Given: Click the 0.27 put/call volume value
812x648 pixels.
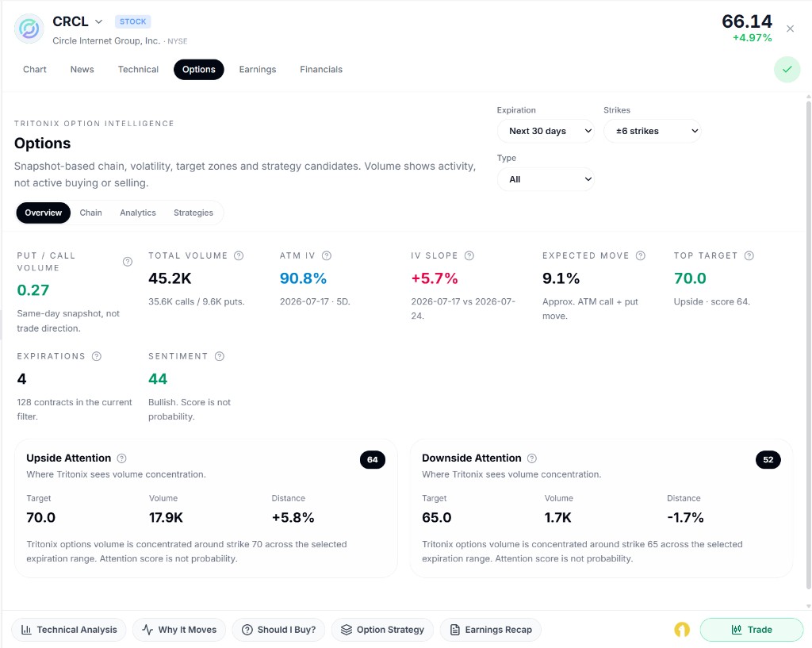Looking at the screenshot, I should pos(33,290).
